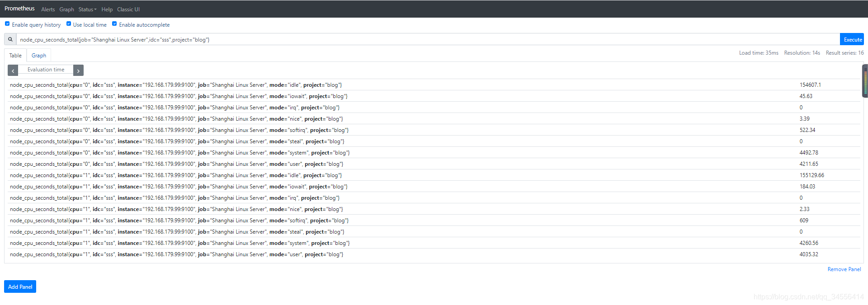Image resolution: width=868 pixels, height=305 pixels.
Task: Click the Result series: 16 text
Action: click(844, 53)
